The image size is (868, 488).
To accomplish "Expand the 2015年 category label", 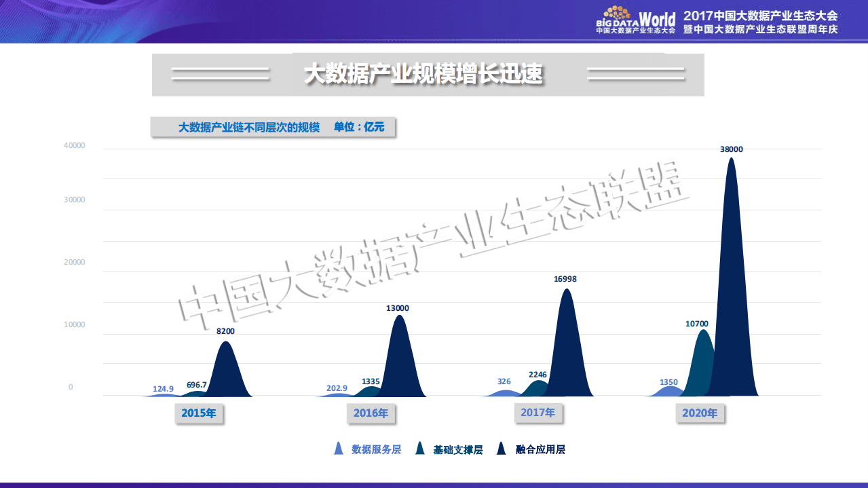I will [199, 412].
